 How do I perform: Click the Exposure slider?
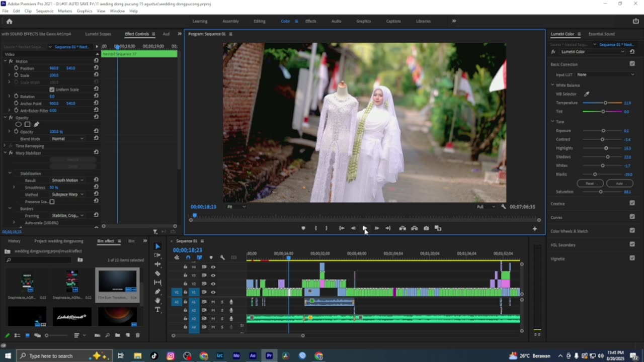point(602,131)
